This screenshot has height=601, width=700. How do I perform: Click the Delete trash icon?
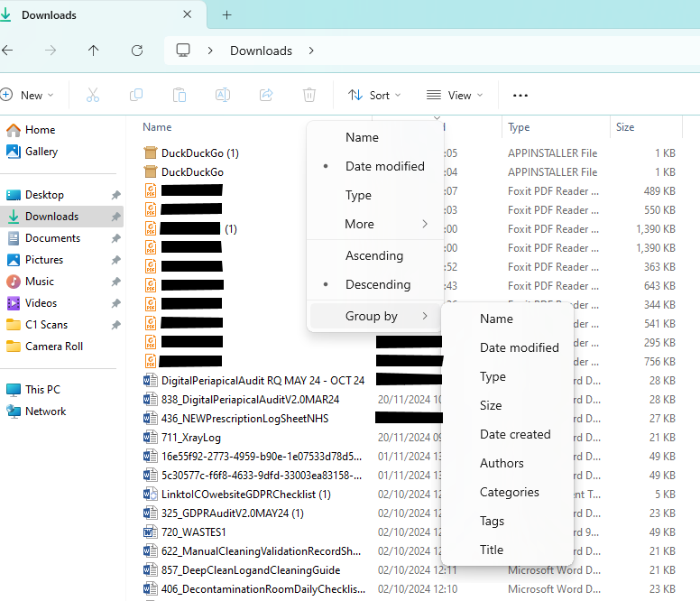tap(309, 95)
